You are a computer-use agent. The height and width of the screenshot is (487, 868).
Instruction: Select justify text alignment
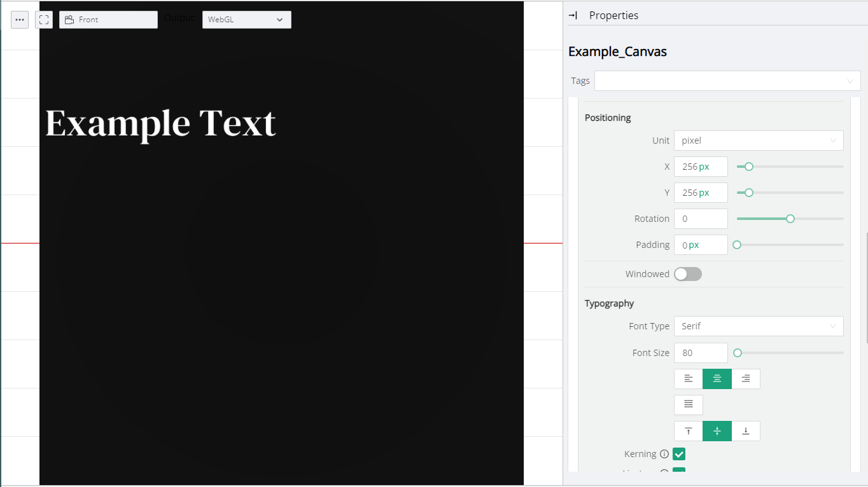click(x=689, y=405)
